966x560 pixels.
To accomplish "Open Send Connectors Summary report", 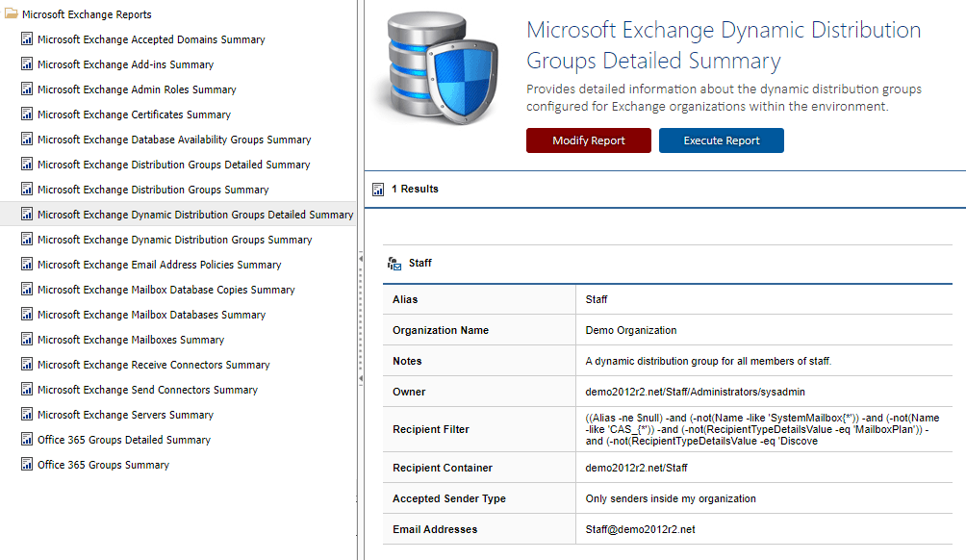I will pyautogui.click(x=147, y=390).
